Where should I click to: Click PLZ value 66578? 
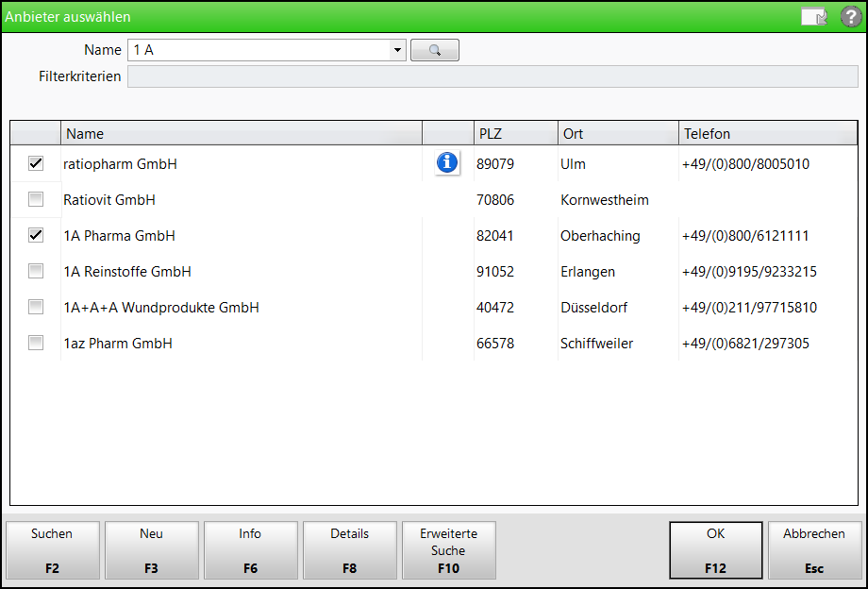(x=495, y=345)
